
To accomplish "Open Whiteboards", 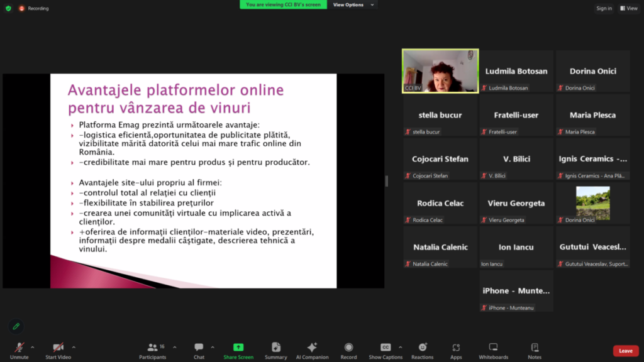I will (x=493, y=351).
